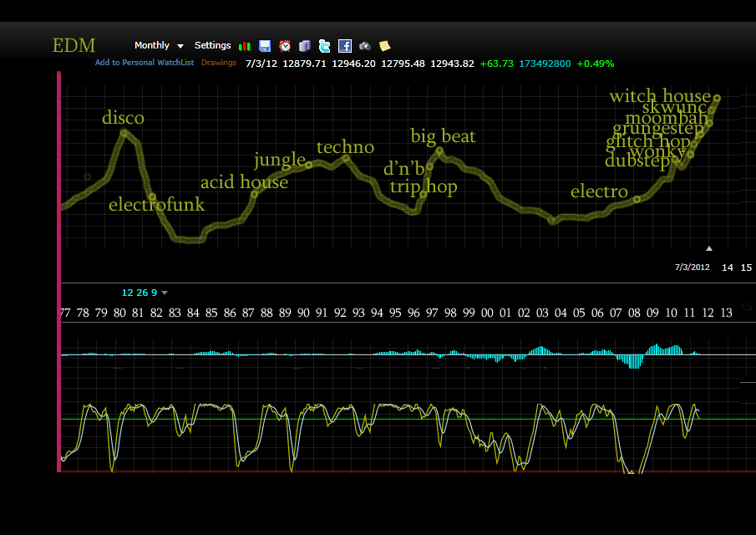Open the 12 26 9 indicator dropdown
The width and height of the screenshot is (756, 535).
click(165, 293)
